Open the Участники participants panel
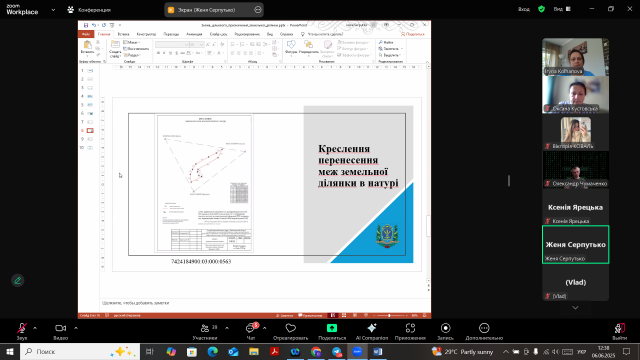The width and height of the screenshot is (640, 360). (205, 331)
